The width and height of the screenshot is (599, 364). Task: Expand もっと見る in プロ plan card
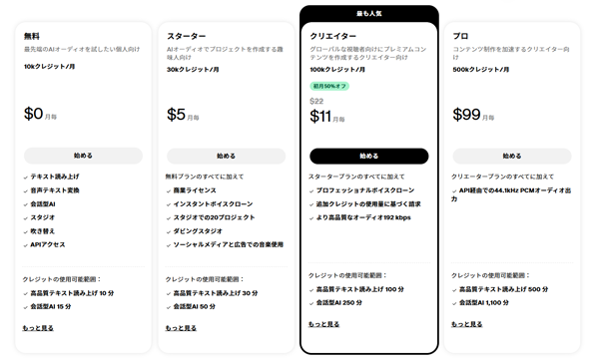[466, 324]
